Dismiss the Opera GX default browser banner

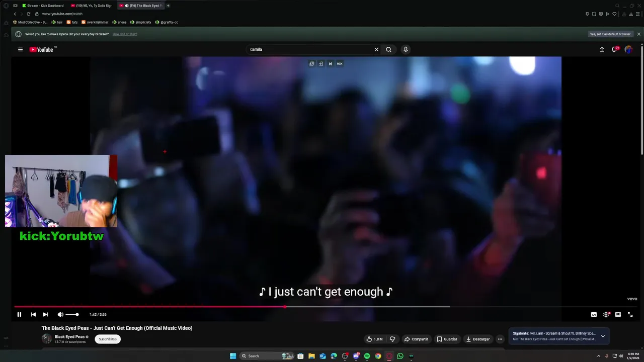click(638, 34)
